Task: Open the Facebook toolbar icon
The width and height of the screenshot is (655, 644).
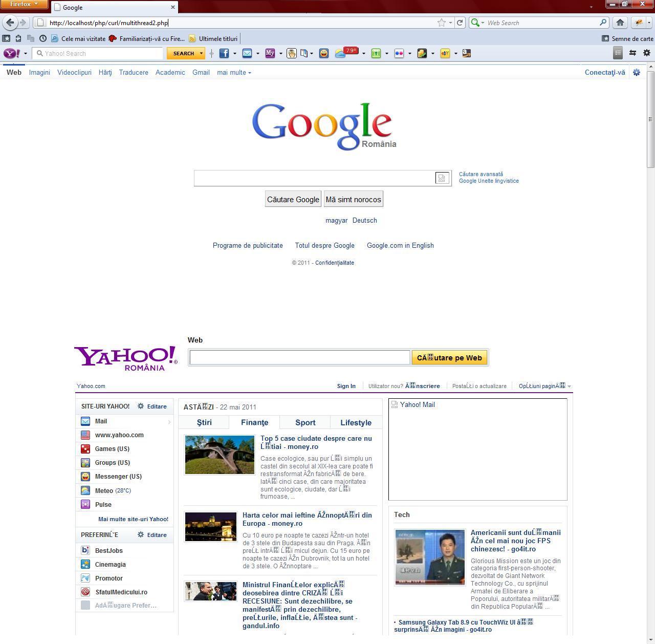Action: tap(224, 53)
